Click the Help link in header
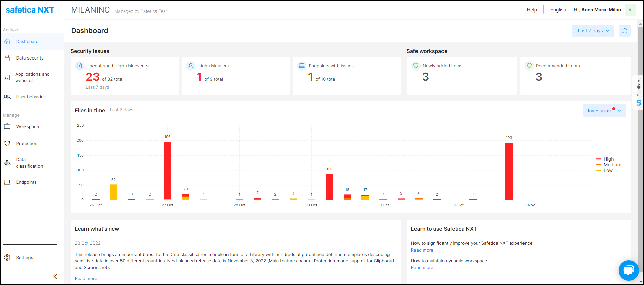The image size is (644, 285). click(532, 10)
